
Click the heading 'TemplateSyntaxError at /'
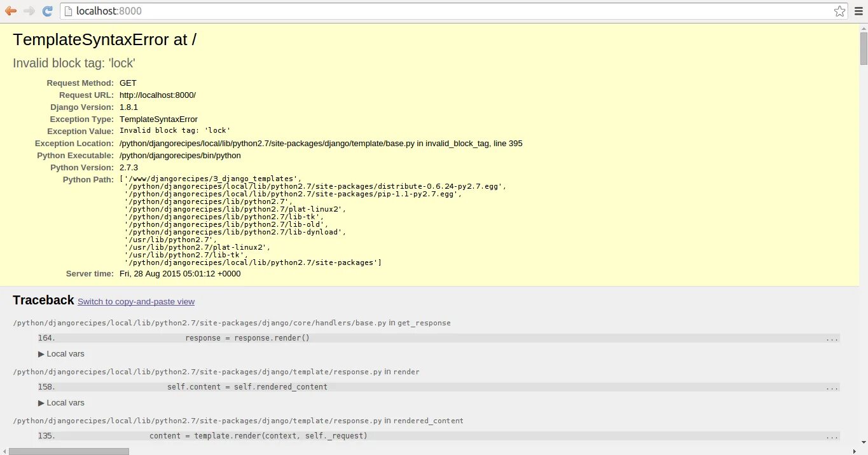point(105,39)
